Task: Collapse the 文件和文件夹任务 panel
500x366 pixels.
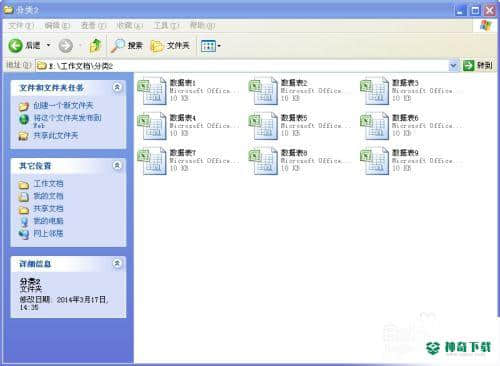Action: click(117, 87)
